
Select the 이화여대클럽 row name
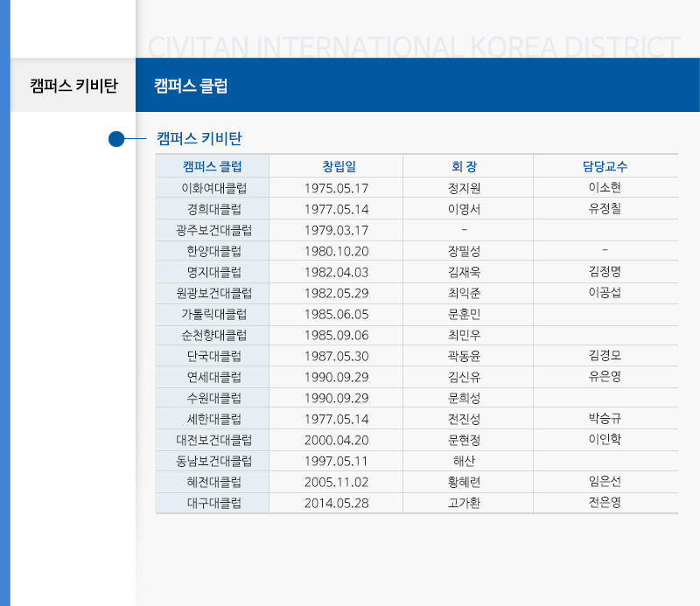pos(213,188)
